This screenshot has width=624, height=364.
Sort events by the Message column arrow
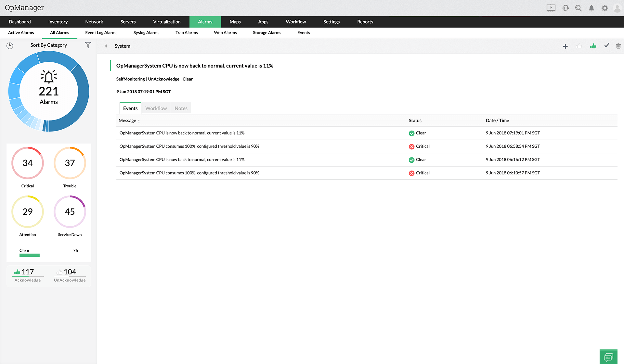click(139, 121)
